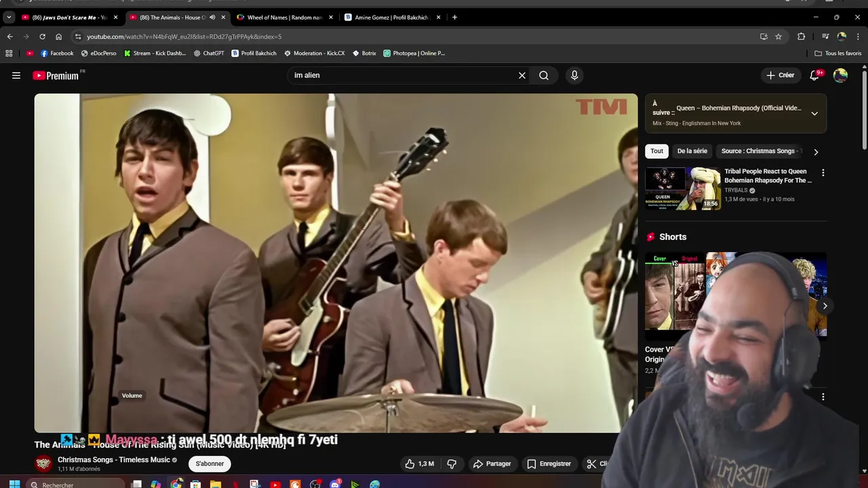Click the video player to pause
This screenshot has height=488, width=868.
click(x=336, y=263)
